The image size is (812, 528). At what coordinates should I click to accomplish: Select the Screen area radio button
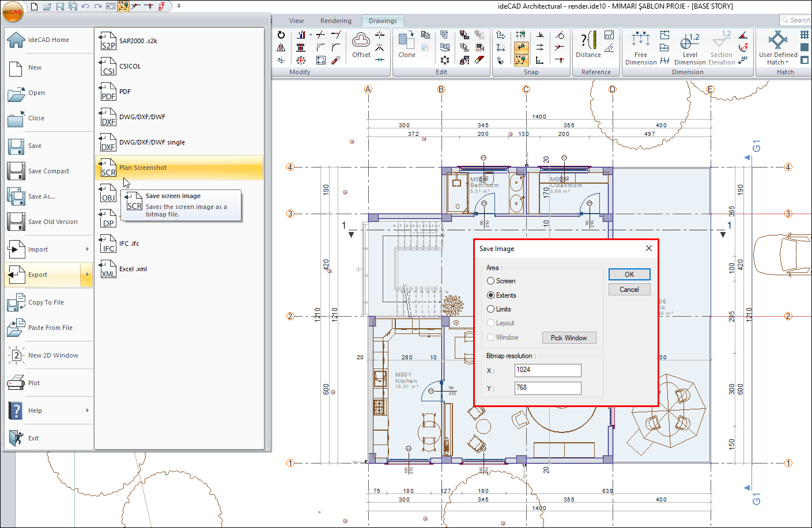coord(491,281)
